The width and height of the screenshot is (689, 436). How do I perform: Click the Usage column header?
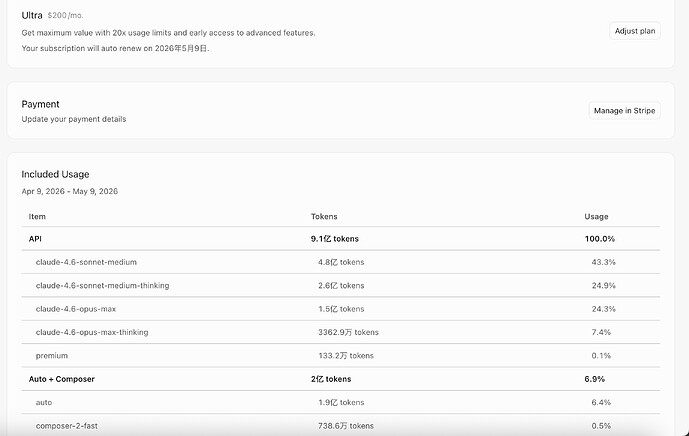(596, 216)
